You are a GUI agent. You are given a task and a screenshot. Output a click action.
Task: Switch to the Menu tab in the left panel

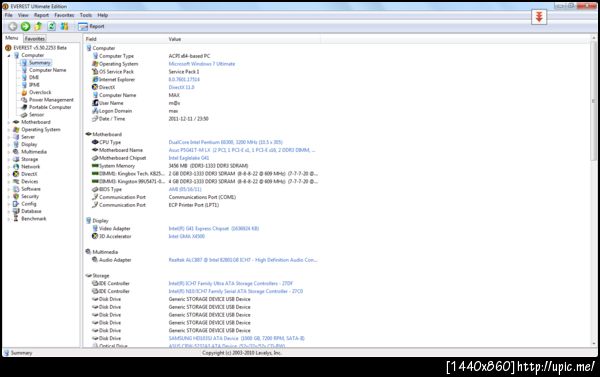point(11,38)
